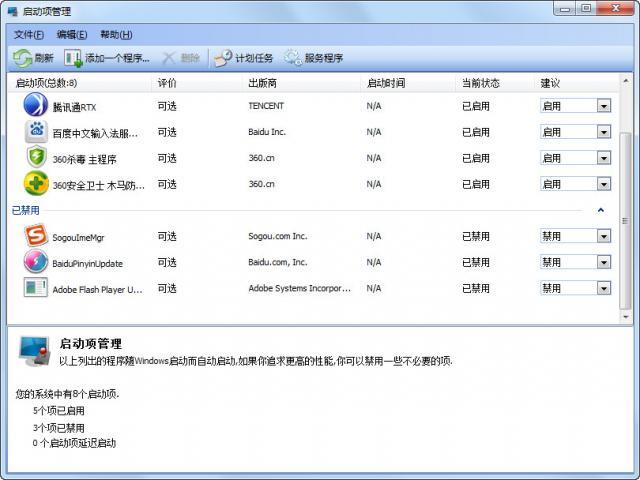Select the BaiduPinyinUpdate row name
The width and height of the screenshot is (640, 480).
click(87, 264)
